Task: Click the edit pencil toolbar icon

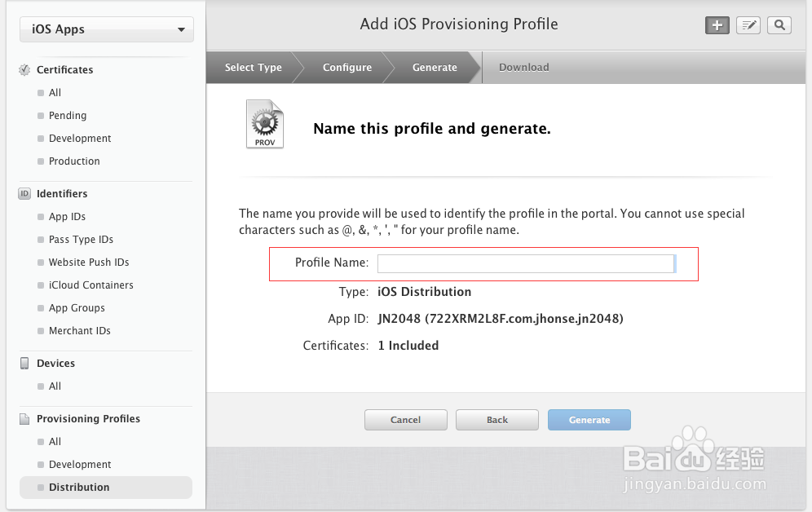Action: 748,24
